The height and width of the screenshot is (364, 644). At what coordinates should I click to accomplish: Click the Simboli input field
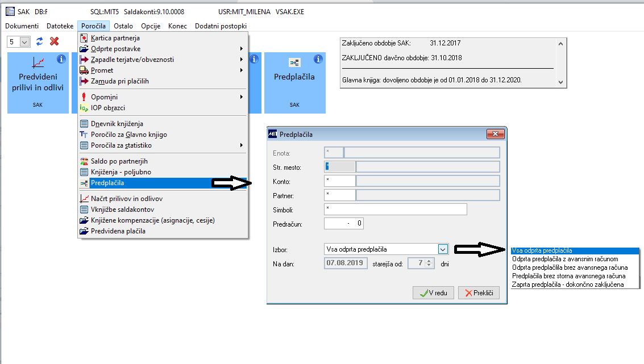tap(396, 210)
